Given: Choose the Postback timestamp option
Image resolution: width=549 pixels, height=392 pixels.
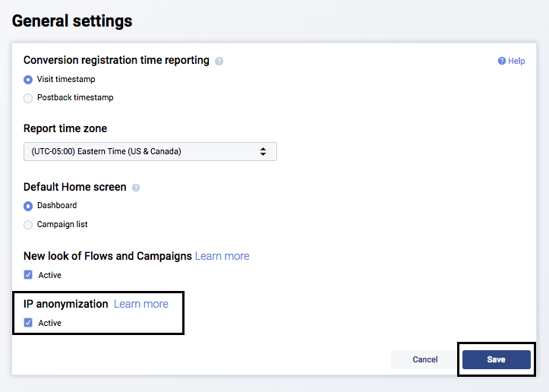Looking at the screenshot, I should 28,97.
